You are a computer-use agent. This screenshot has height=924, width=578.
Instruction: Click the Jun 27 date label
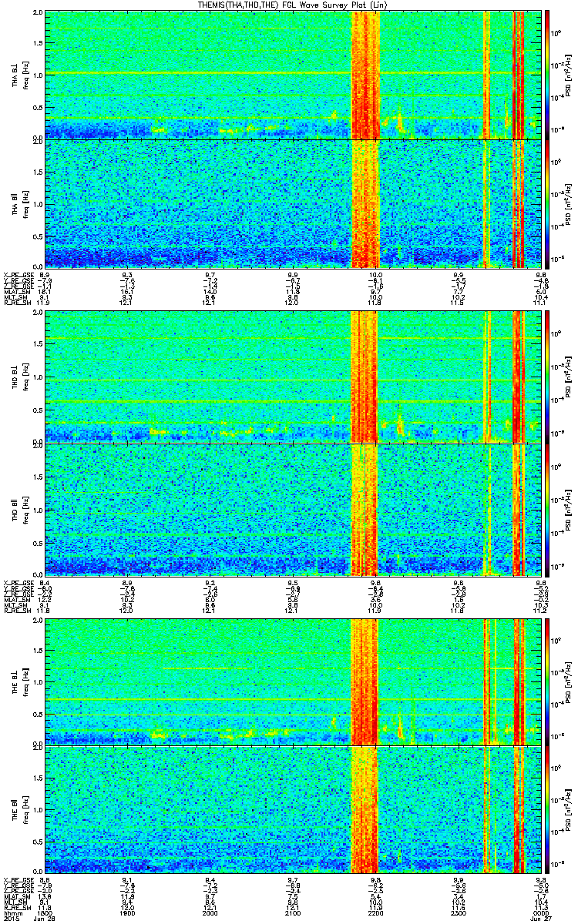pos(542,919)
